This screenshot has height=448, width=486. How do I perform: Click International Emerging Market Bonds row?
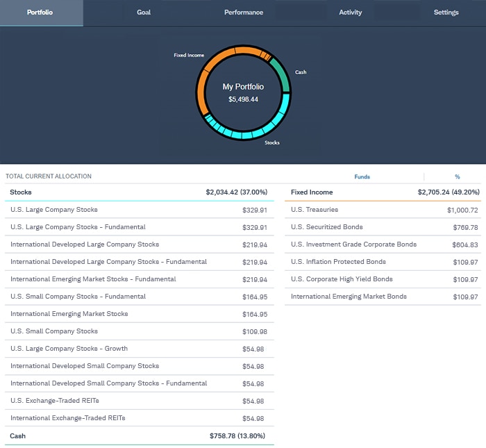383,297
